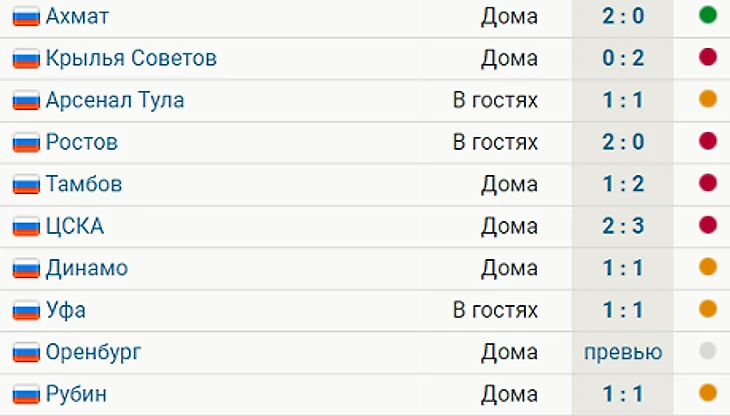Click the orange draw dot in Рубин row
Screen dimensions: 730x416
[x=708, y=392]
